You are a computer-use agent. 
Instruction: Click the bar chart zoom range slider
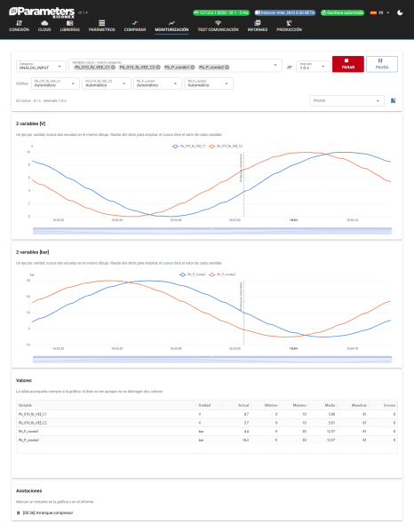[212, 359]
